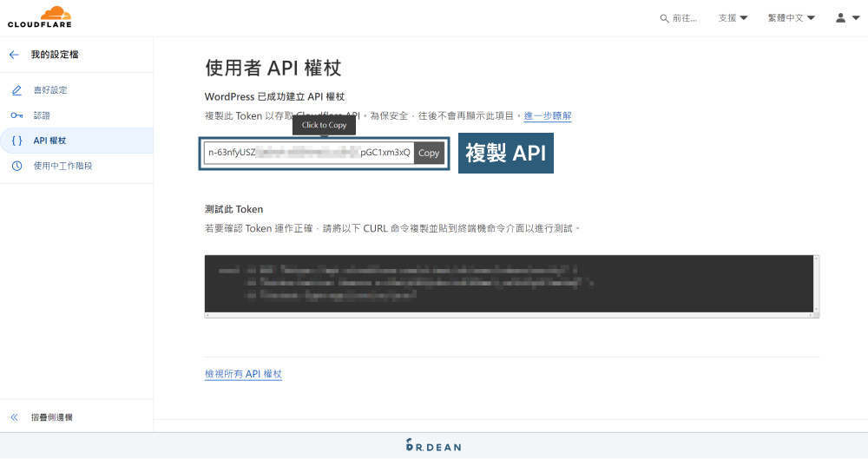The height and width of the screenshot is (459, 868).
Task: Click the key icon for 認證
Action: (16, 115)
